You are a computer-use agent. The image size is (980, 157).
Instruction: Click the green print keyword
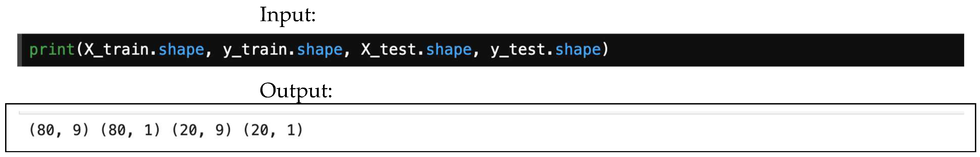51,50
